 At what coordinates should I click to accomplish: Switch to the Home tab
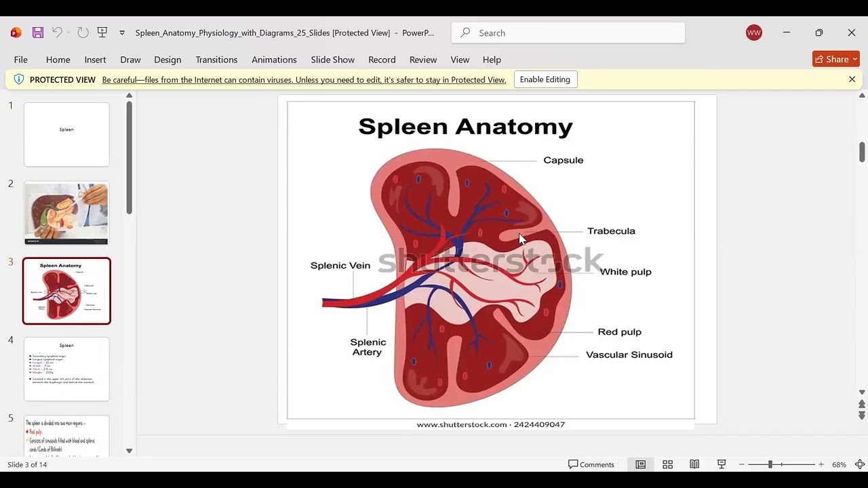point(58,60)
